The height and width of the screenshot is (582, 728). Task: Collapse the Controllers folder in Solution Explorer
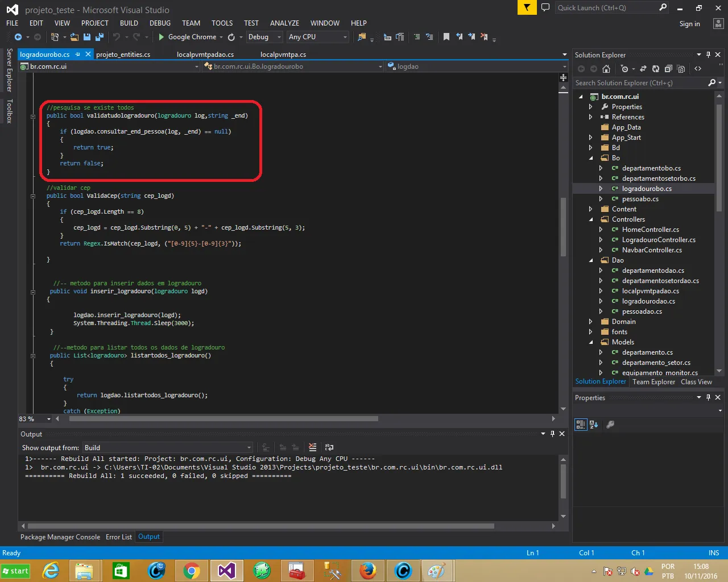(x=590, y=219)
